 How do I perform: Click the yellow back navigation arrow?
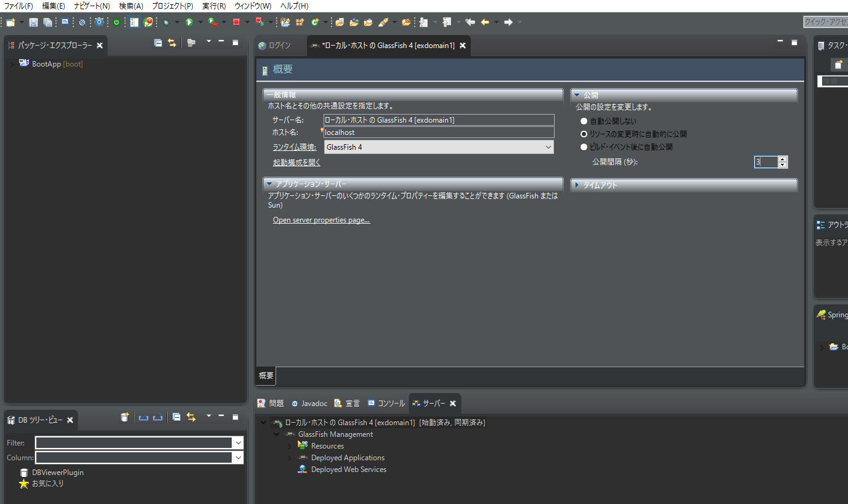[x=485, y=22]
